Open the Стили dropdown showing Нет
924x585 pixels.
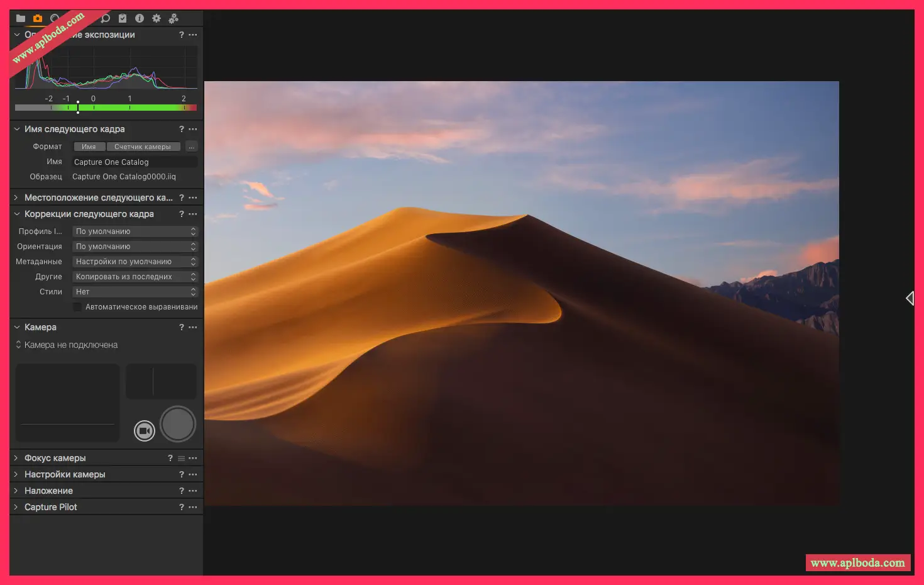pos(135,291)
